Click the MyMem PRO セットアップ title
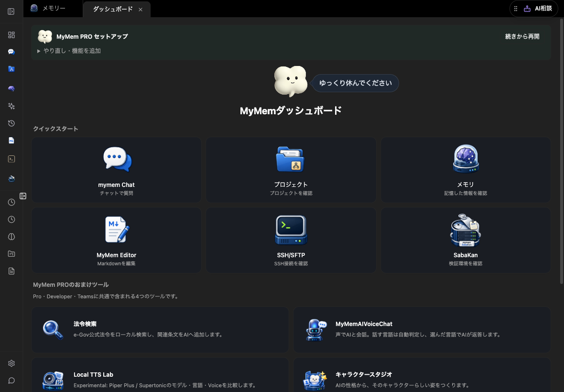 (92, 37)
